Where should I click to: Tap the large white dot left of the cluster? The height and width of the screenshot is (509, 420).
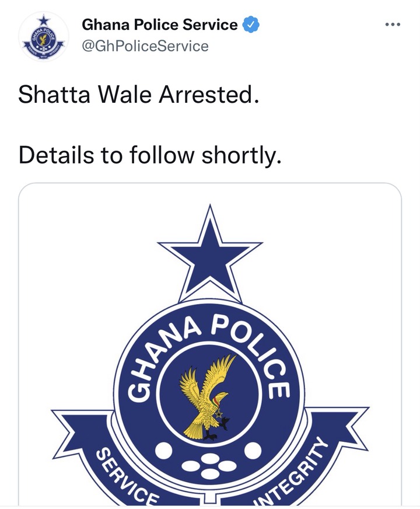tap(164, 450)
